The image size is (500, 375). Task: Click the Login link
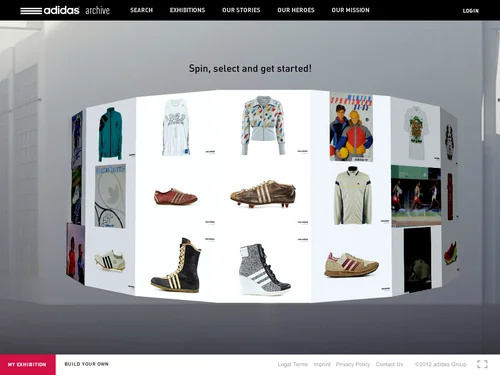coord(470,11)
